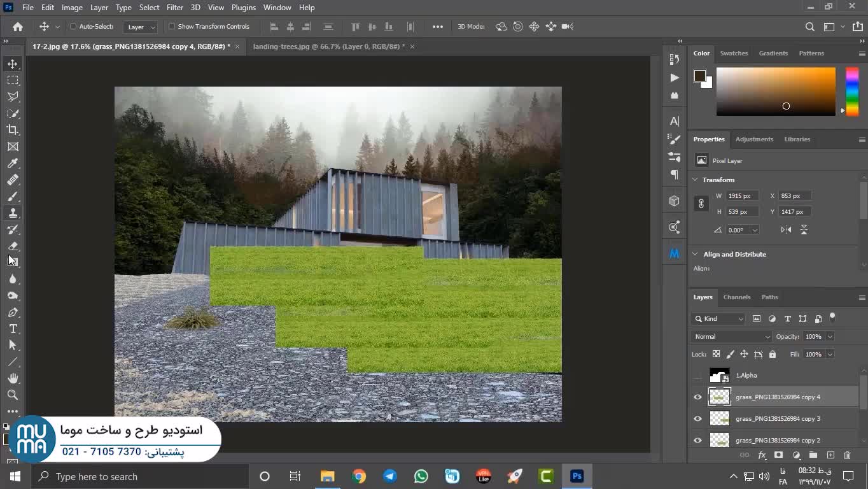Image resolution: width=868 pixels, height=489 pixels.
Task: Enable the Auto-Select checkbox
Action: (x=73, y=27)
